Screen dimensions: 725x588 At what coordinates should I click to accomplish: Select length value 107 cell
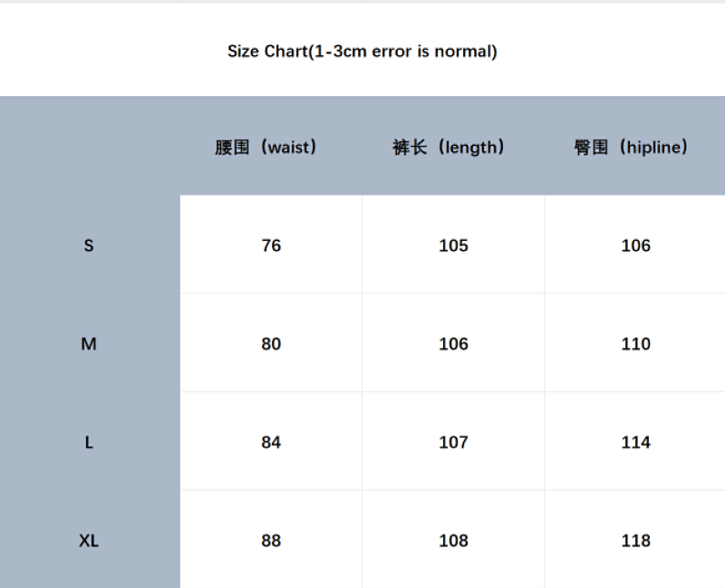click(453, 441)
